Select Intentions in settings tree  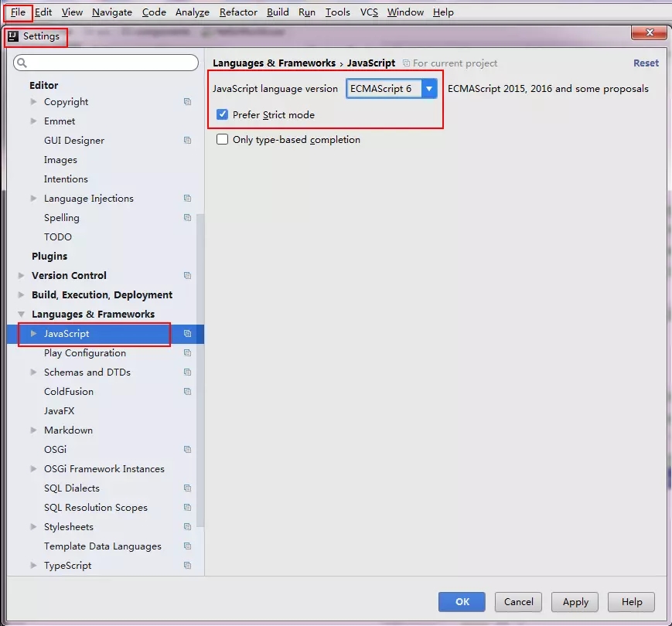click(x=66, y=179)
